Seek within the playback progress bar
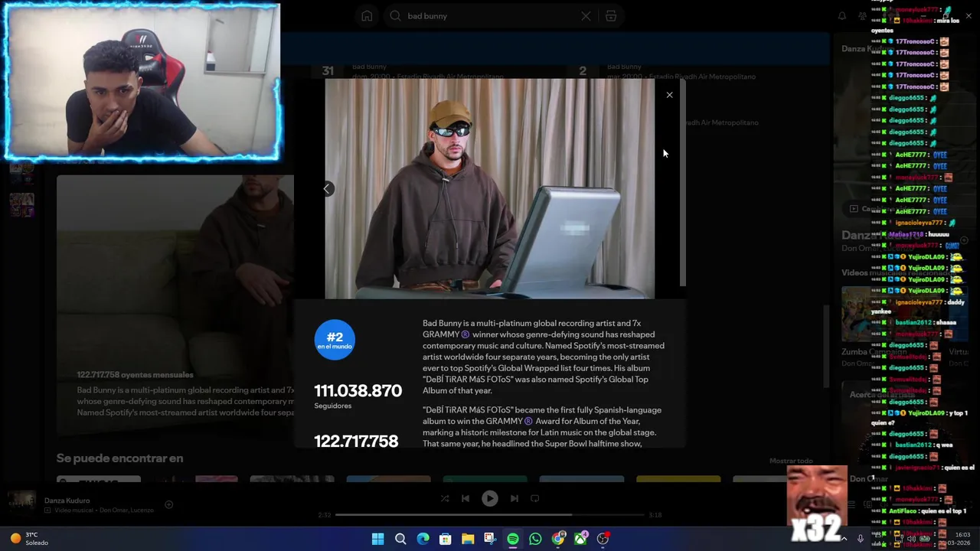The height and width of the screenshot is (551, 980). tap(490, 515)
